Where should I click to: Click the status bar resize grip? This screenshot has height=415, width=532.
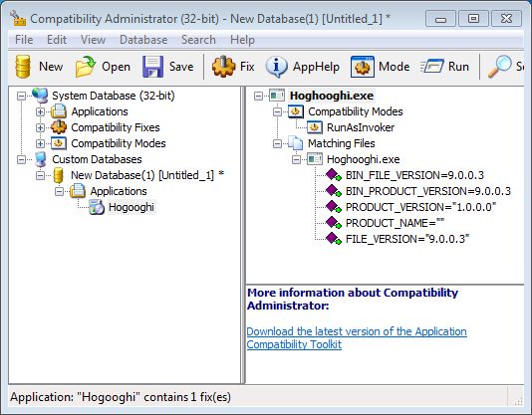[x=519, y=401]
